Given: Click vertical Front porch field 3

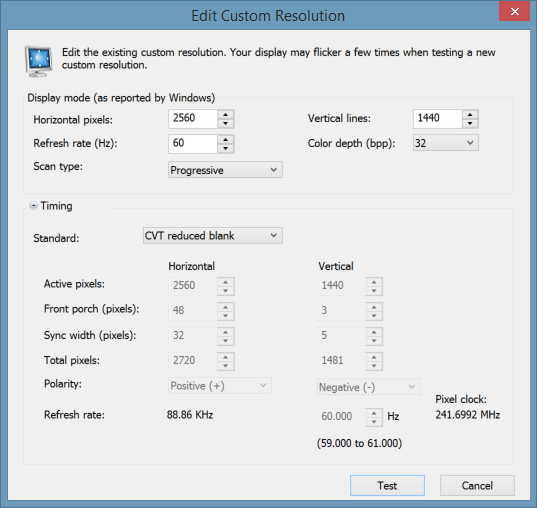Looking at the screenshot, I should (x=342, y=311).
